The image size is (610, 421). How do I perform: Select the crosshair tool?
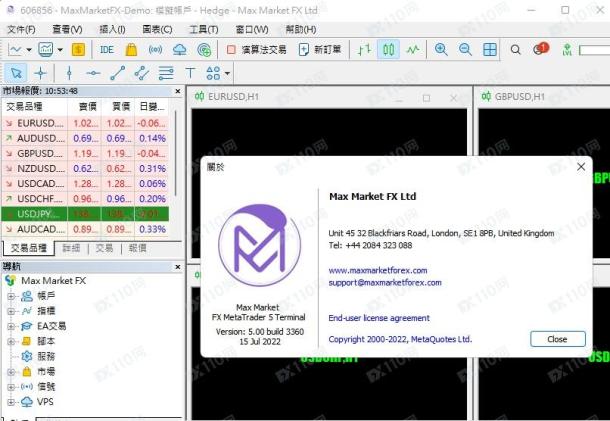40,73
